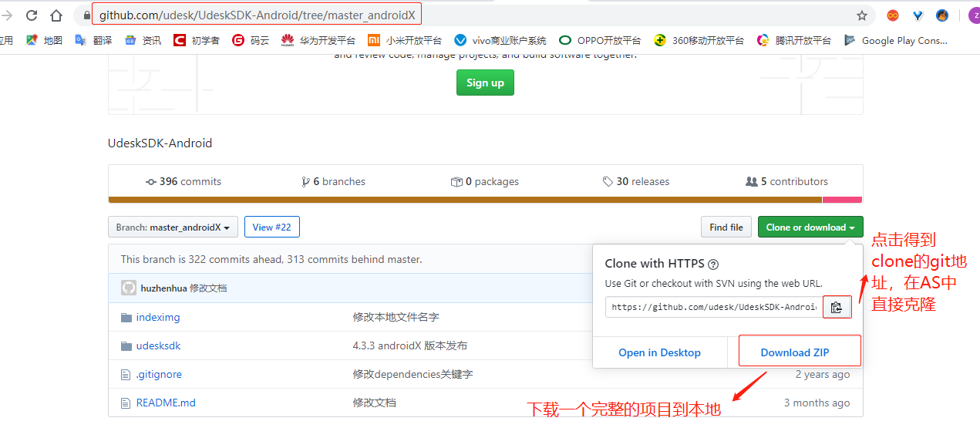The image size is (980, 428).
Task: Open the 翻译 bookmark
Action: tap(93, 40)
